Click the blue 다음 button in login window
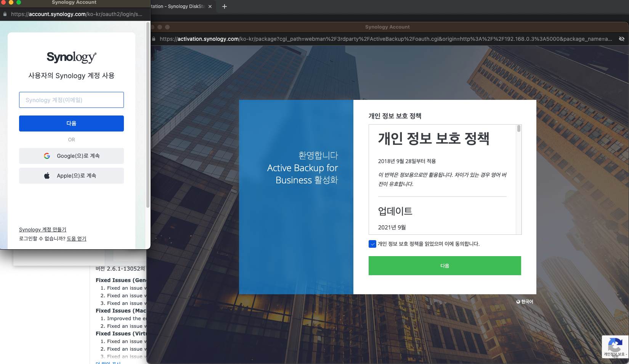 tap(71, 123)
